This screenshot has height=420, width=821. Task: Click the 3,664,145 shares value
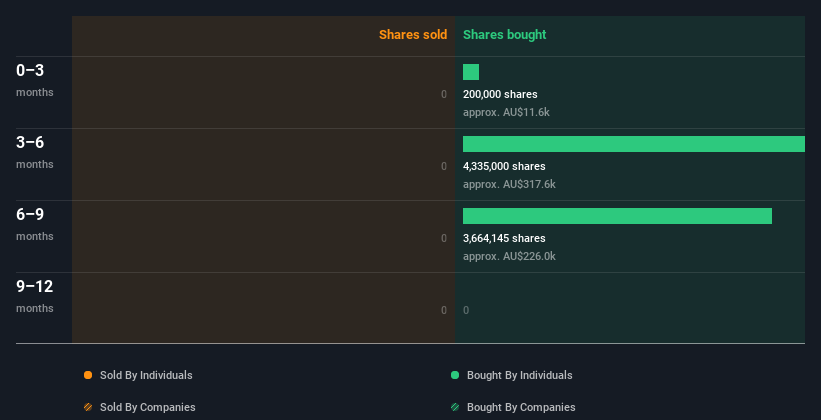click(x=504, y=238)
